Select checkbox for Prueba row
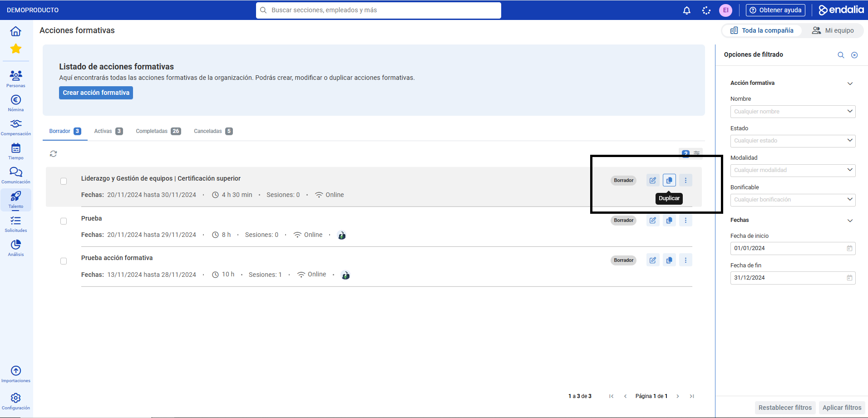 coord(64,221)
